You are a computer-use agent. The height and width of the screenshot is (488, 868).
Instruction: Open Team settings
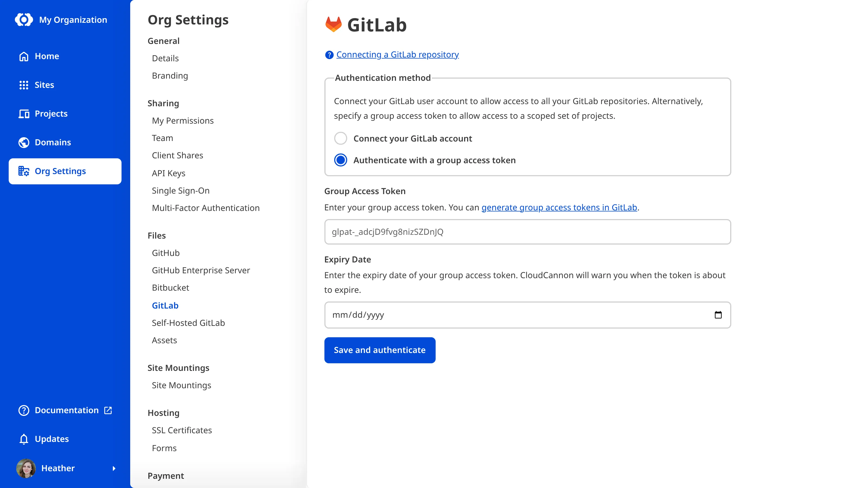pos(162,138)
